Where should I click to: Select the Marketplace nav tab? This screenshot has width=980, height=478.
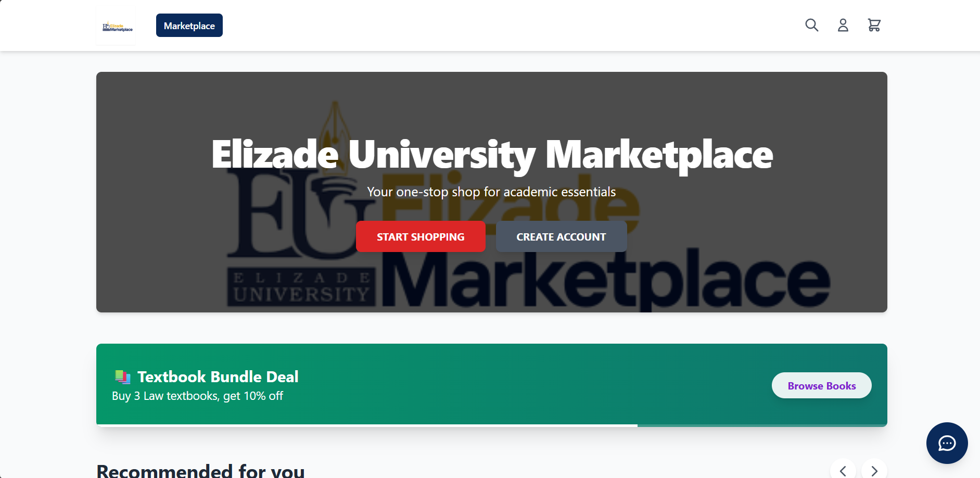pos(189,26)
